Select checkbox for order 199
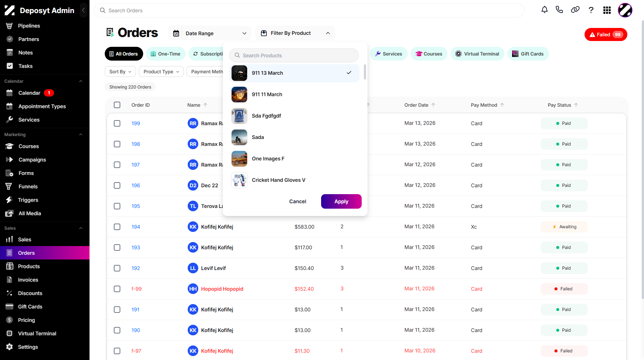The image size is (644, 360). coord(117,123)
